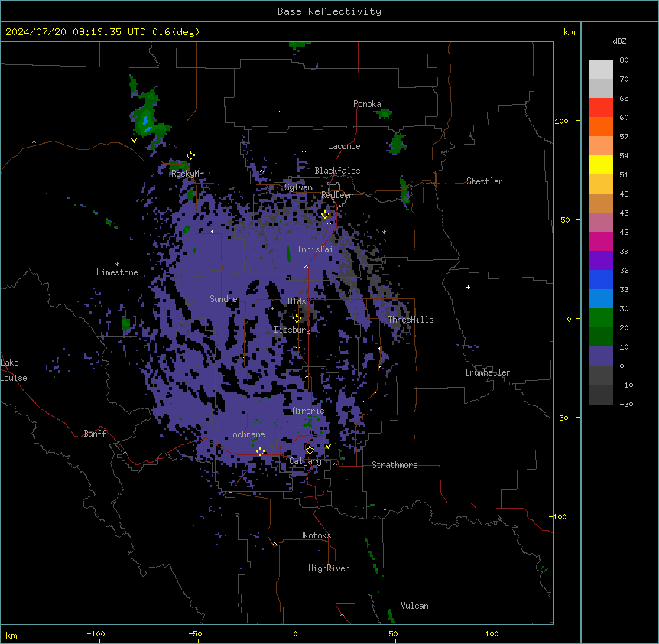Click the yellow marker south of Cochrane
This screenshot has width=659, height=644.
pyautogui.click(x=260, y=451)
